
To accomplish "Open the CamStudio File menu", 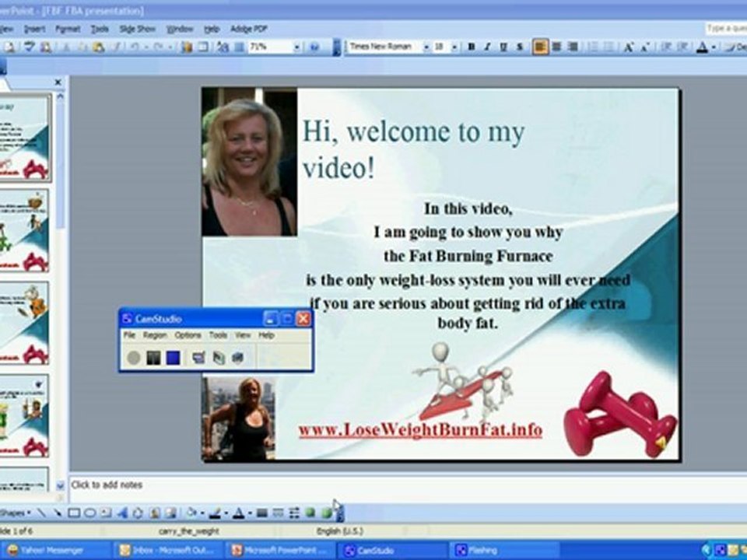I will point(130,335).
